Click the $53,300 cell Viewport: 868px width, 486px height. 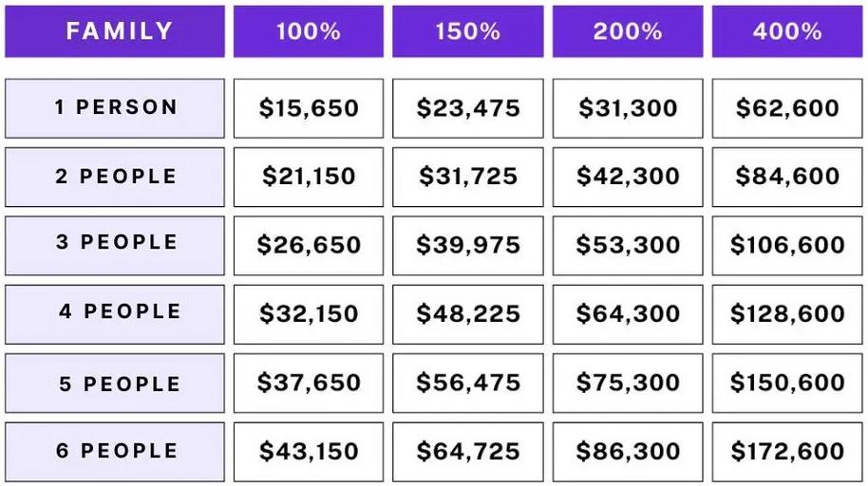pos(628,245)
